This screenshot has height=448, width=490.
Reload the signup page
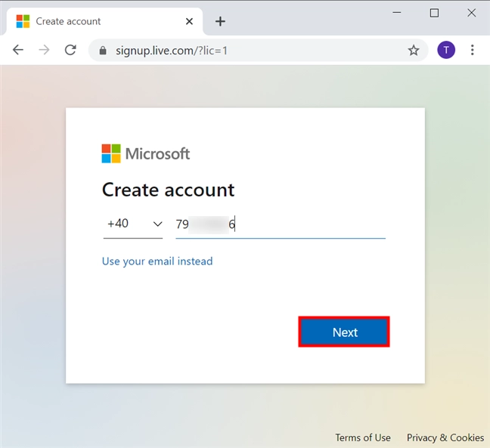(70, 50)
